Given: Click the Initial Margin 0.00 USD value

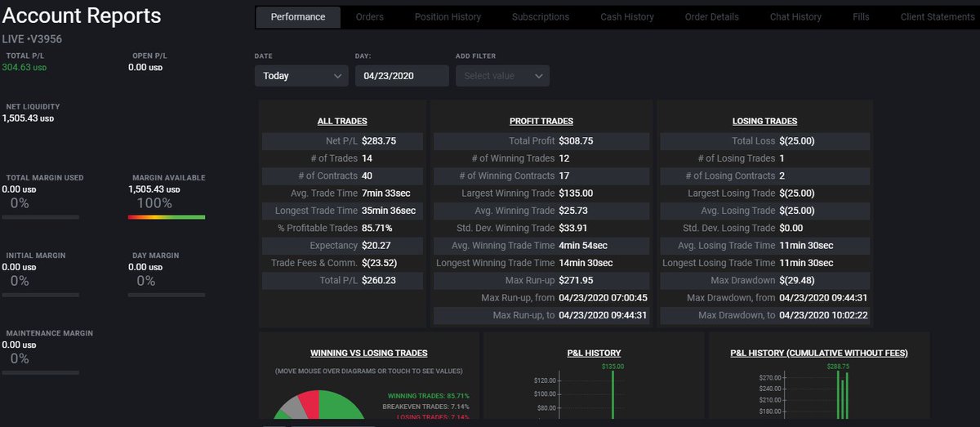Looking at the screenshot, I should pos(20,267).
